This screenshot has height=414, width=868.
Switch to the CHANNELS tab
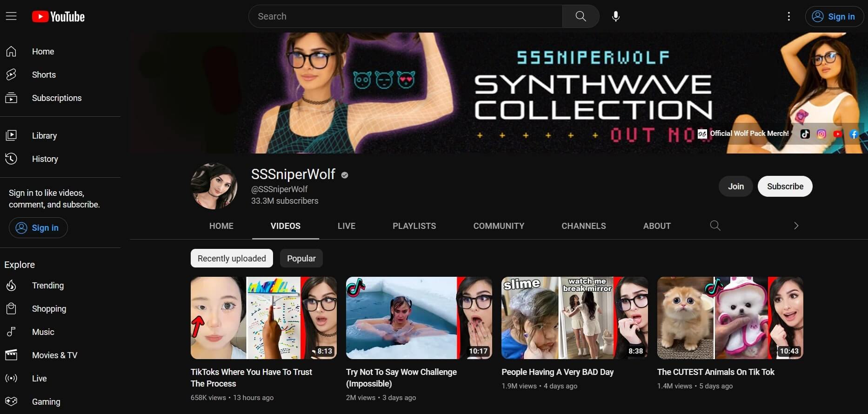click(584, 226)
